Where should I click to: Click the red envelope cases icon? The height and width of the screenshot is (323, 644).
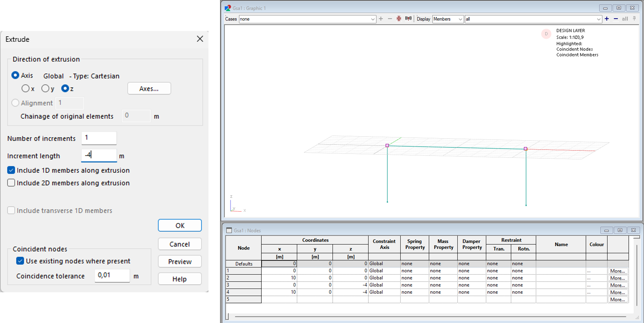coord(399,19)
